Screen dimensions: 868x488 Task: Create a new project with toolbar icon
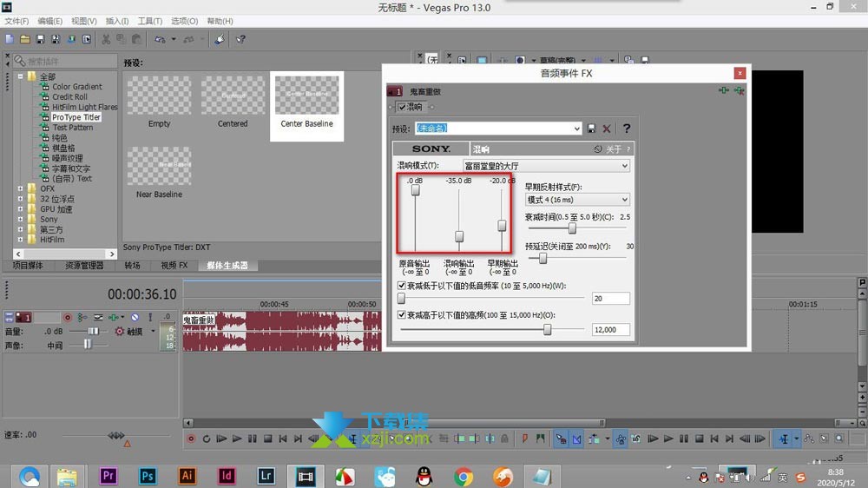[10, 39]
